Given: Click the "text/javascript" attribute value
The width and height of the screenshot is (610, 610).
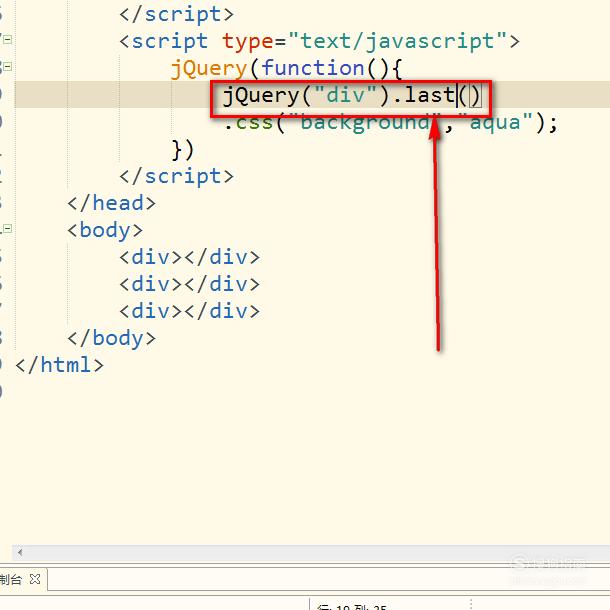Looking at the screenshot, I should point(397,41).
